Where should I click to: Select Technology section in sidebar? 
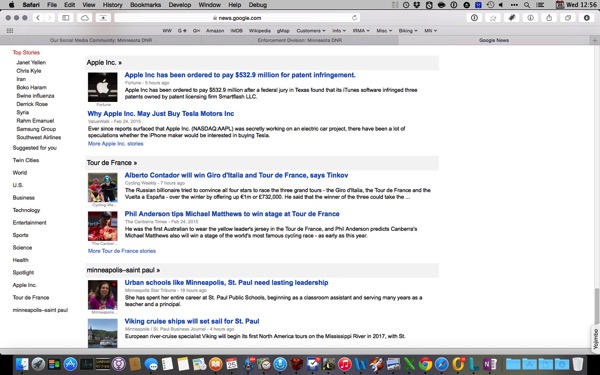coord(26,210)
